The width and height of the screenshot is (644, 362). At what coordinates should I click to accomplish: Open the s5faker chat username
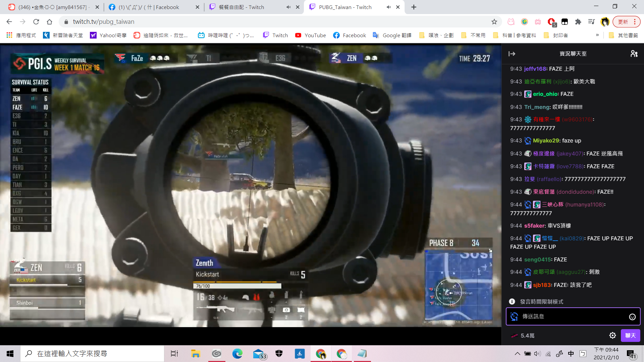point(534,226)
